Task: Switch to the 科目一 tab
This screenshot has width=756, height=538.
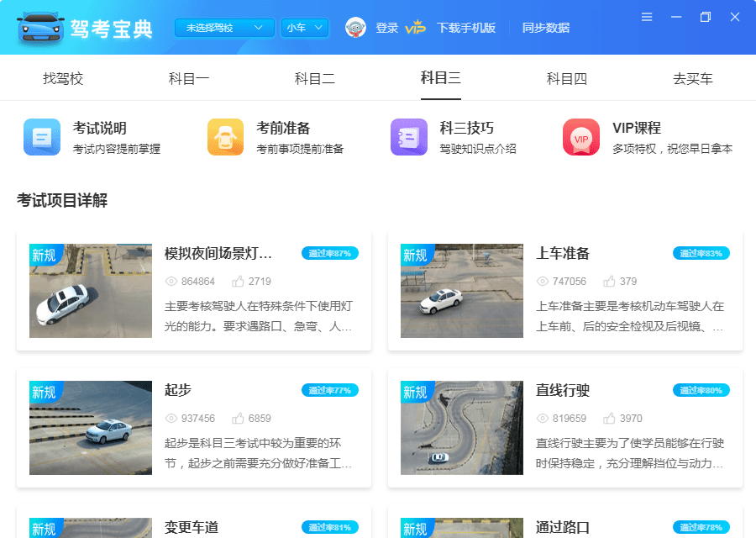Action: coord(189,78)
